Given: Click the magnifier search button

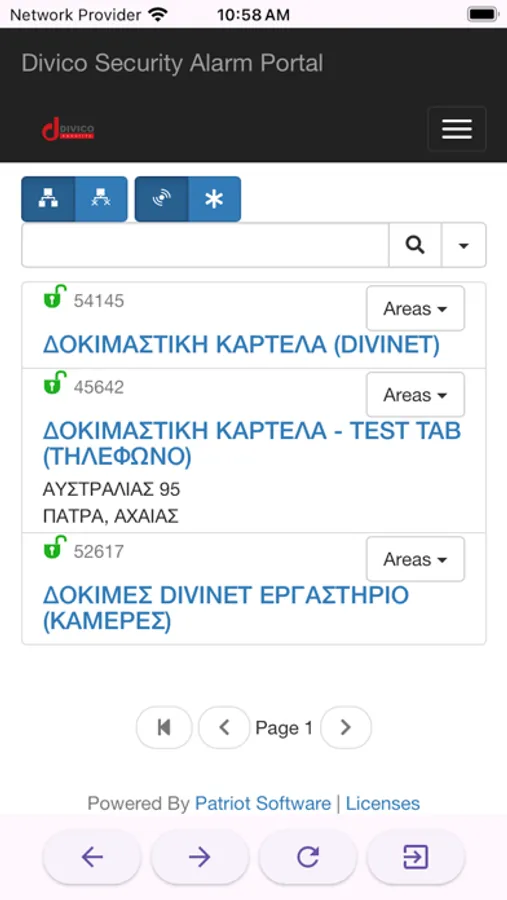Looking at the screenshot, I should [415, 245].
